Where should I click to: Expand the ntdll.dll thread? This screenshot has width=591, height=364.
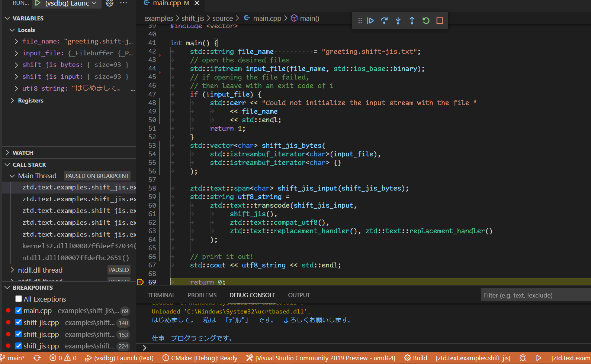12,270
